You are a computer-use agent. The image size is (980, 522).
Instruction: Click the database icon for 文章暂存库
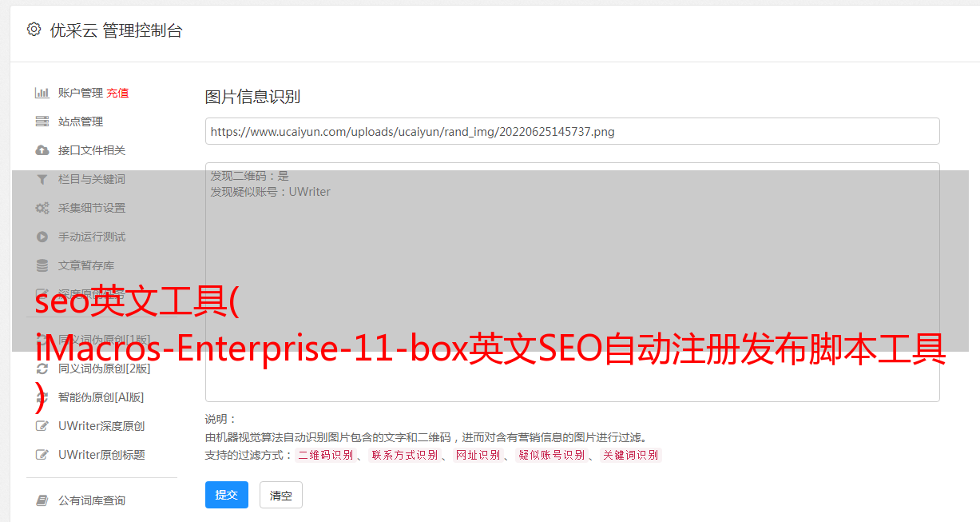[x=42, y=265]
